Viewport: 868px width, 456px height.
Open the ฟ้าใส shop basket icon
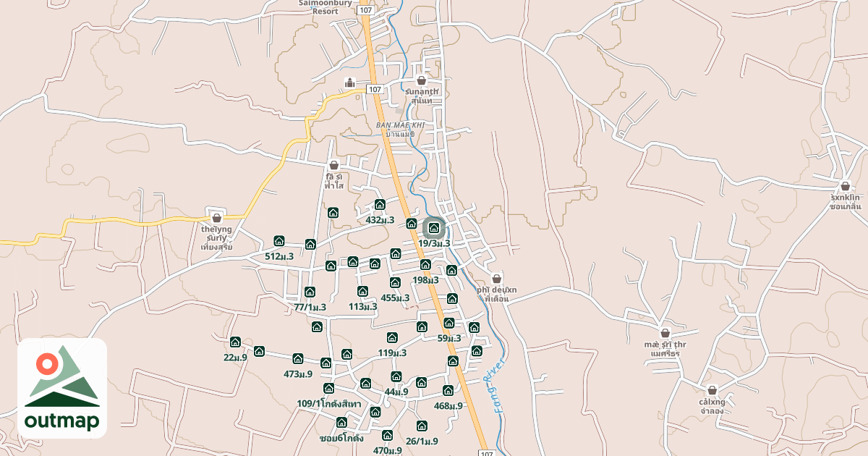pos(333,165)
